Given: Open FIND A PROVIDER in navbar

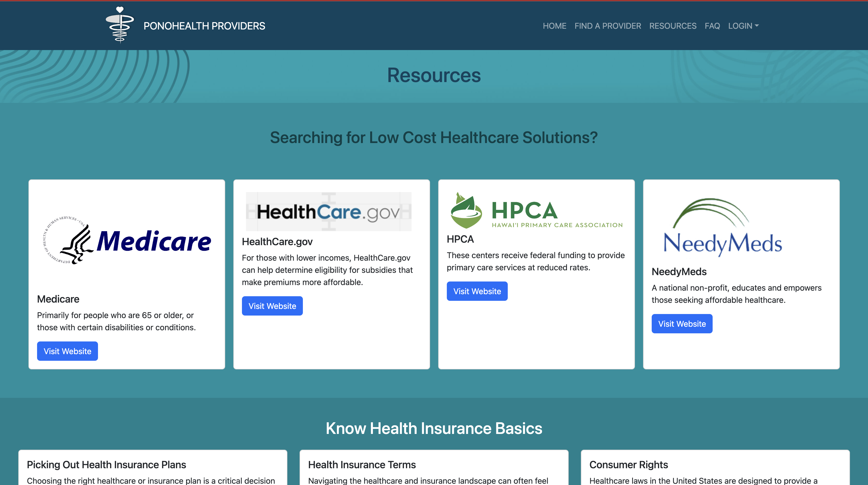Looking at the screenshot, I should pyautogui.click(x=608, y=26).
